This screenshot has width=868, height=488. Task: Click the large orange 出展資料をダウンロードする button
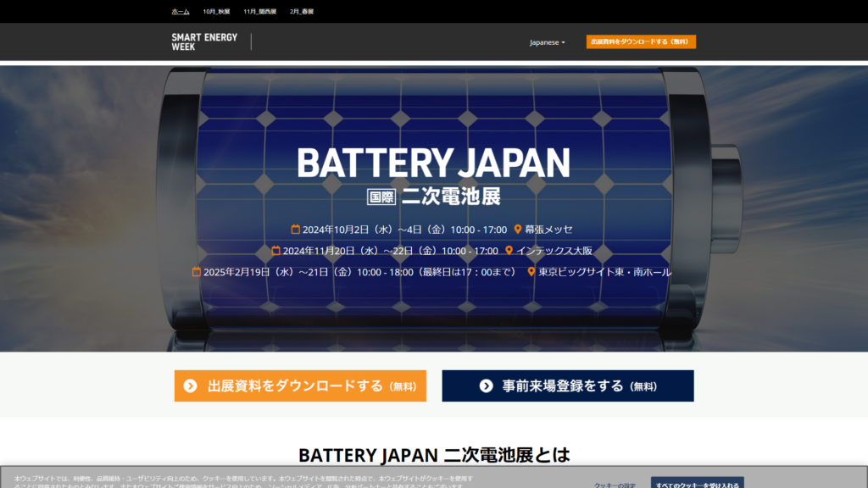point(300,385)
